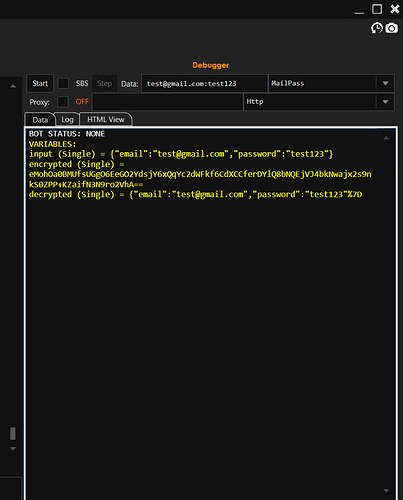The image size is (403, 500).
Task: Maximize the window
Action: pyautogui.click(x=377, y=9)
